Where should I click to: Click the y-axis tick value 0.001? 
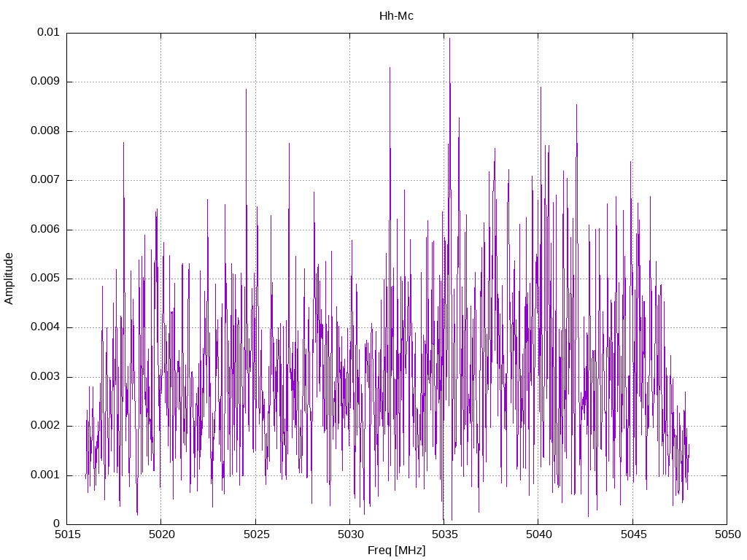(45, 475)
